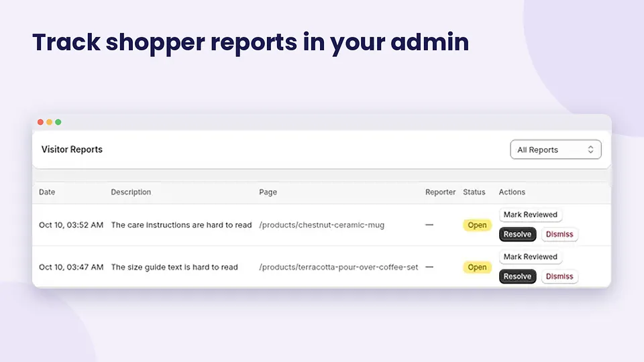Open the All Reports filter dropdown
This screenshot has width=644, height=362.
[x=555, y=149]
